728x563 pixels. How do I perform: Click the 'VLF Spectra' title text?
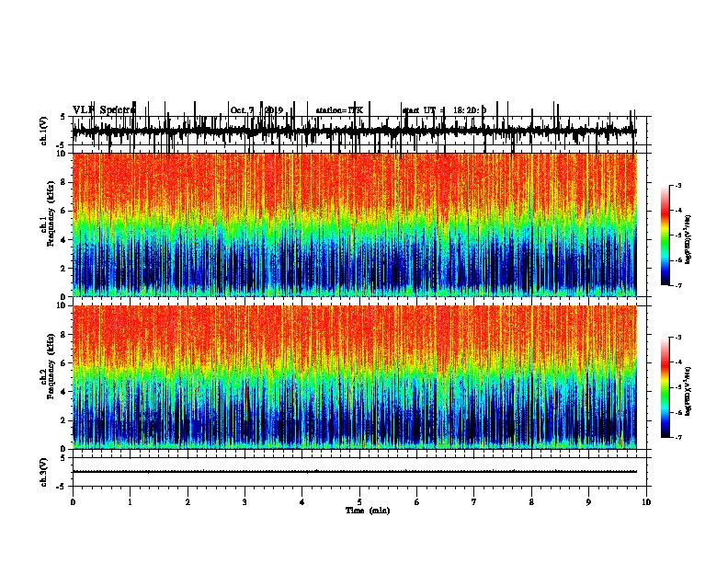pos(104,110)
